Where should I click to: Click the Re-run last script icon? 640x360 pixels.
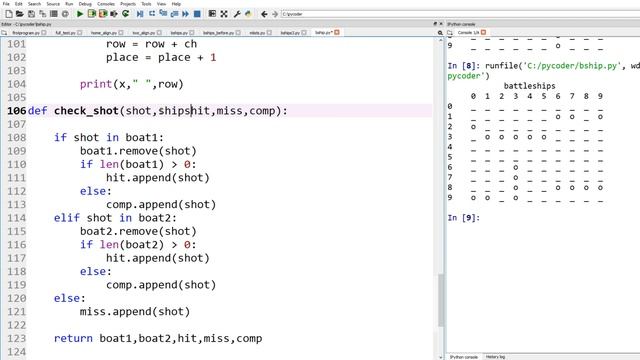pyautogui.click(x=126, y=14)
